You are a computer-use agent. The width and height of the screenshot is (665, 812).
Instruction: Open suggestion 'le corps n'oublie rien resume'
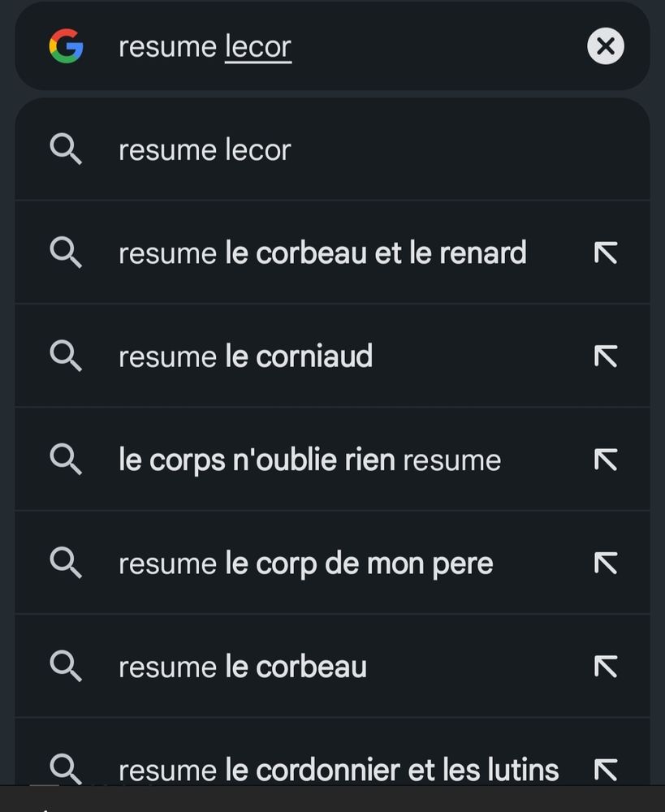pos(333,460)
